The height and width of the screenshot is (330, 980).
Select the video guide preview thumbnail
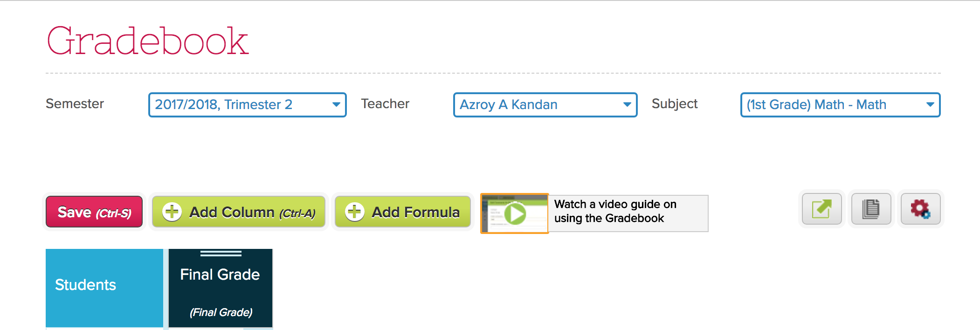pyautogui.click(x=514, y=213)
